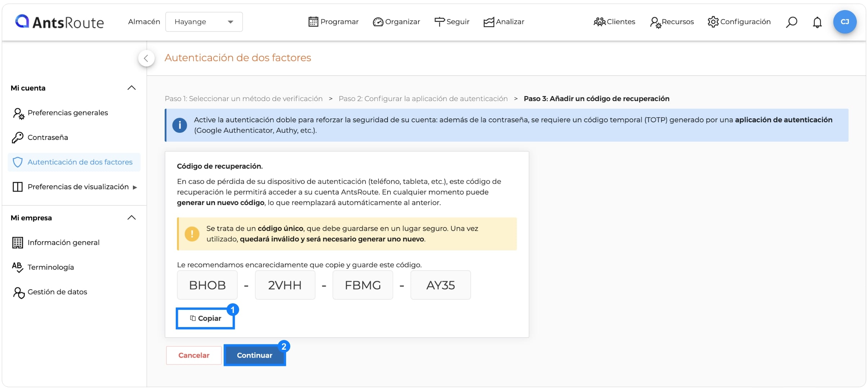Click the recovery code field AY35
The width and height of the screenshot is (868, 390).
point(440,285)
